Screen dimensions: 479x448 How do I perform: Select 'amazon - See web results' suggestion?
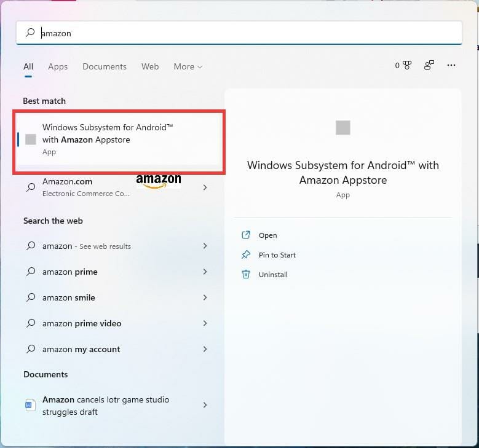[117, 246]
